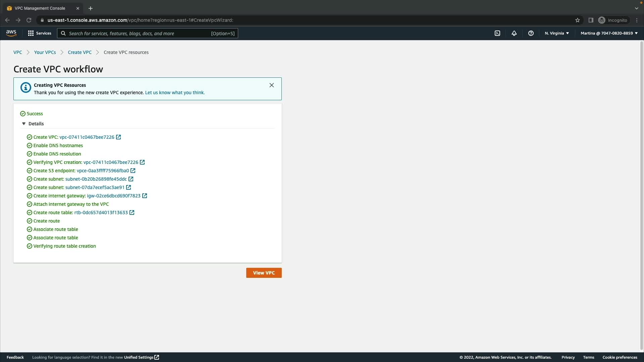Open the help question mark icon
The height and width of the screenshot is (362, 644).
[x=531, y=33]
